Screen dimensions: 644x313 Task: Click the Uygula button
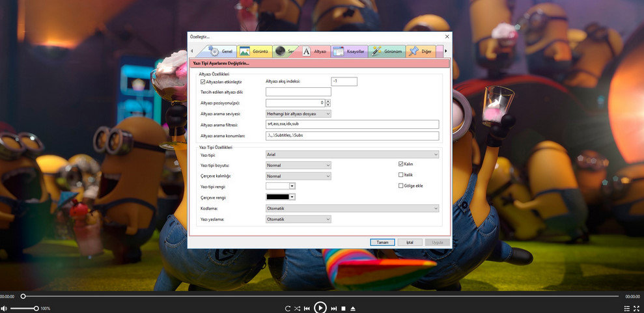438,243
